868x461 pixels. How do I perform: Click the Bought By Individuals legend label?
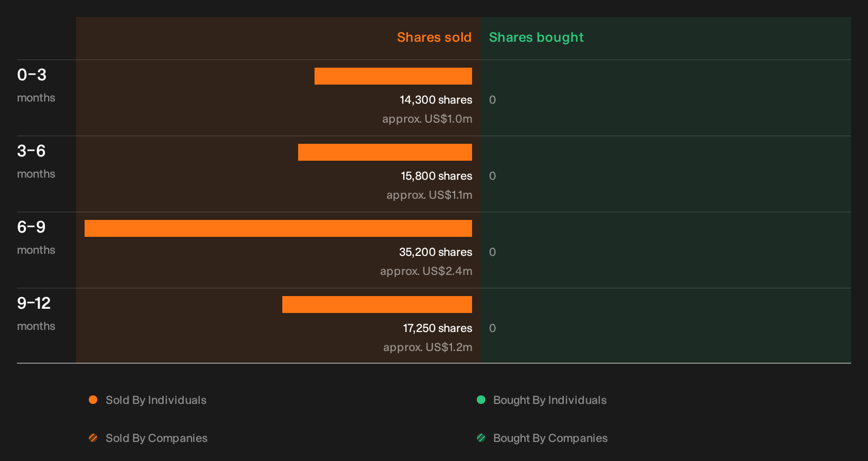click(550, 400)
